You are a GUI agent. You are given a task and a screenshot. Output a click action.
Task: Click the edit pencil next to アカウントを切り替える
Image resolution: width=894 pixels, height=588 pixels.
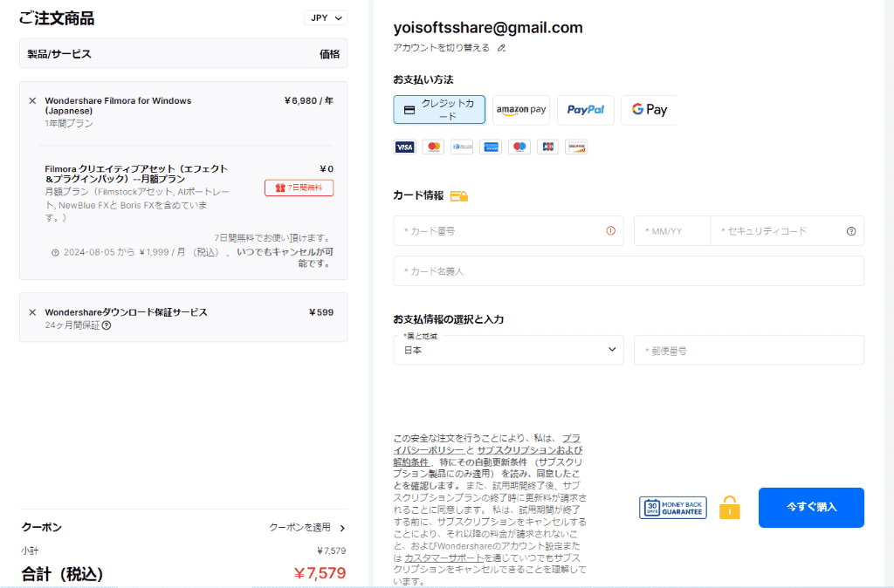(x=501, y=48)
